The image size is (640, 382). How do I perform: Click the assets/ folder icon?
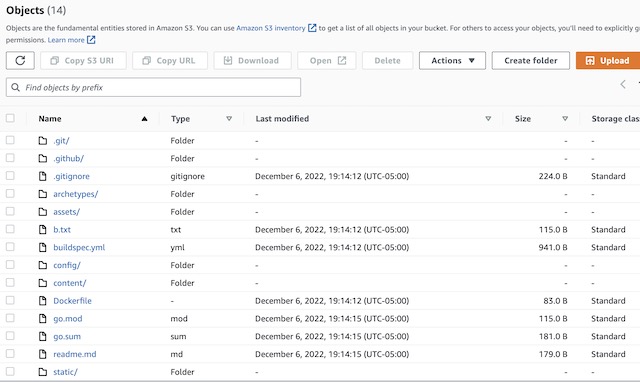point(42,212)
